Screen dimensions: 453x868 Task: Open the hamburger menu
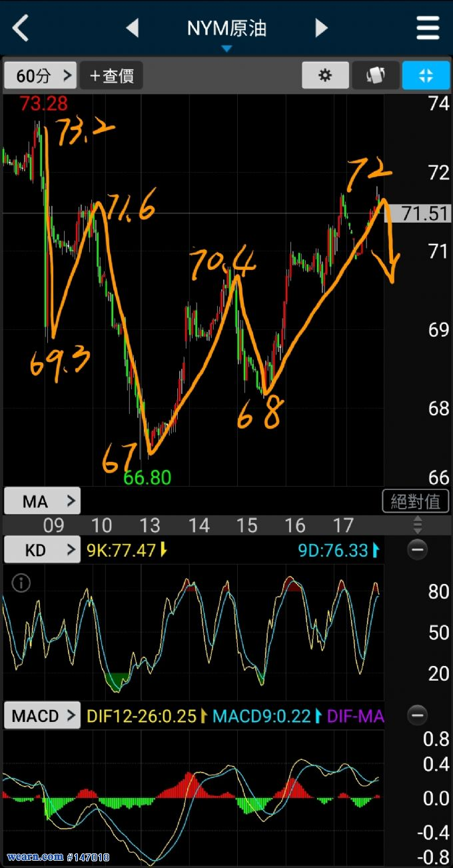point(428,28)
